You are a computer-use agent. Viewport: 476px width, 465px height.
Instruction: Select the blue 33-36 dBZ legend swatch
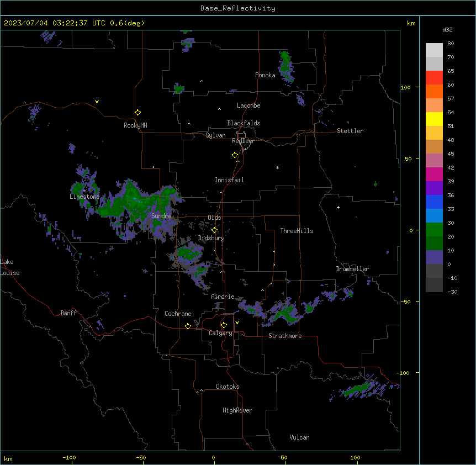point(434,202)
